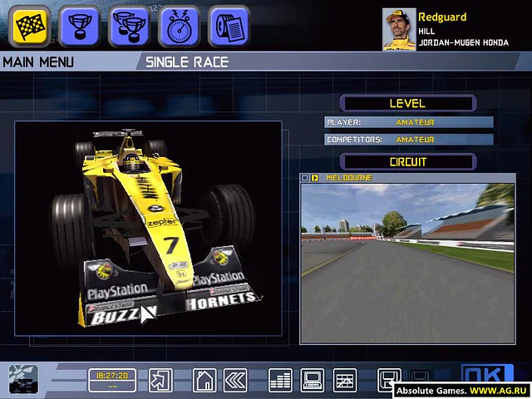Click the JORDAN-MUGEN HONDA team name
The image size is (532, 399).
coord(464,42)
